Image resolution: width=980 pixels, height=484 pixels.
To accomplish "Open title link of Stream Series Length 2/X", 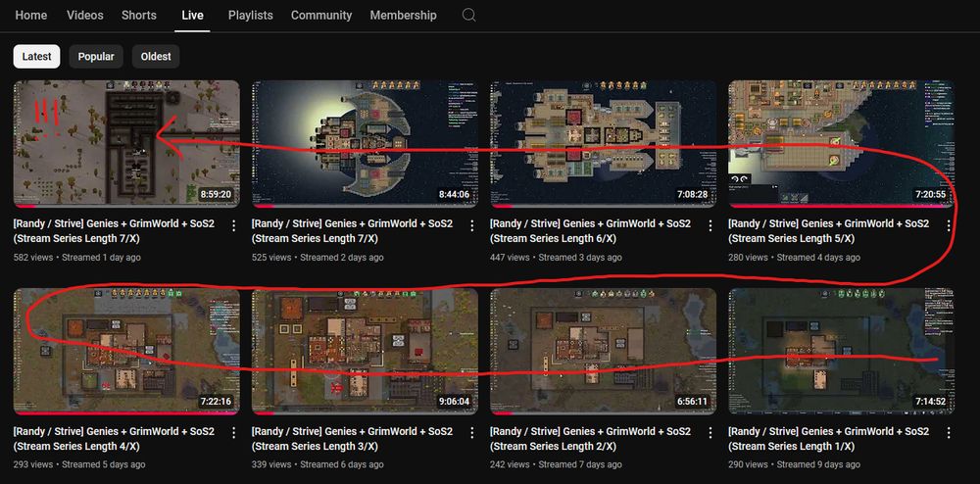I will click(590, 438).
